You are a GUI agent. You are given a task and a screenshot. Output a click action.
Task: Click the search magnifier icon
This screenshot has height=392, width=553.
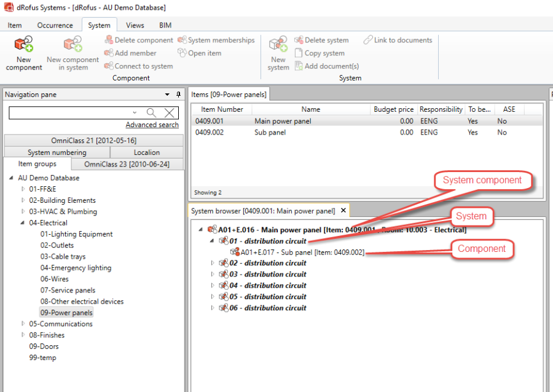point(151,112)
